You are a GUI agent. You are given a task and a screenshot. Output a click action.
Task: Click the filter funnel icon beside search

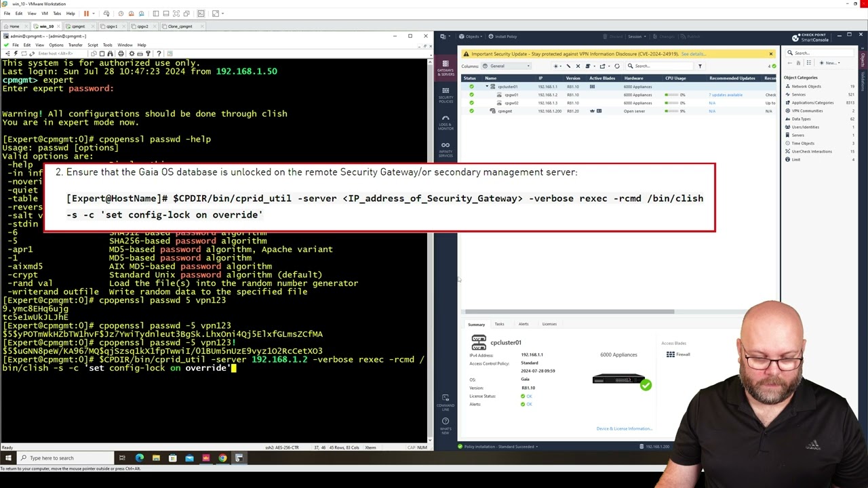[x=700, y=66]
